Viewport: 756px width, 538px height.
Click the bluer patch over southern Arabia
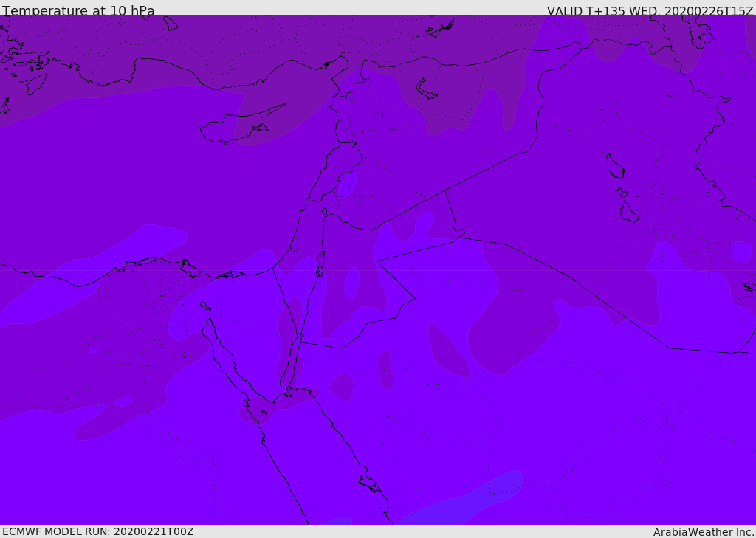463,501
